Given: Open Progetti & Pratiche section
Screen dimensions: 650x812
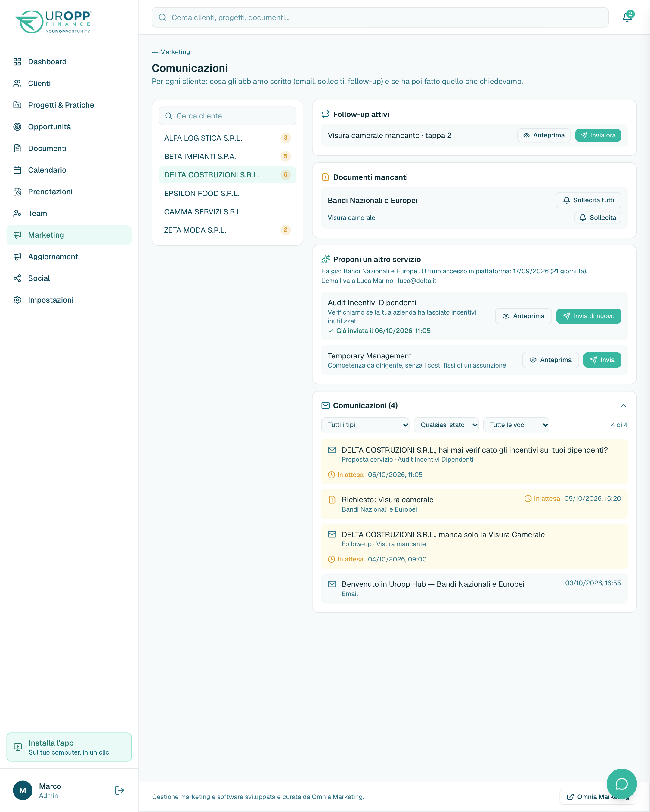Looking at the screenshot, I should [69, 105].
